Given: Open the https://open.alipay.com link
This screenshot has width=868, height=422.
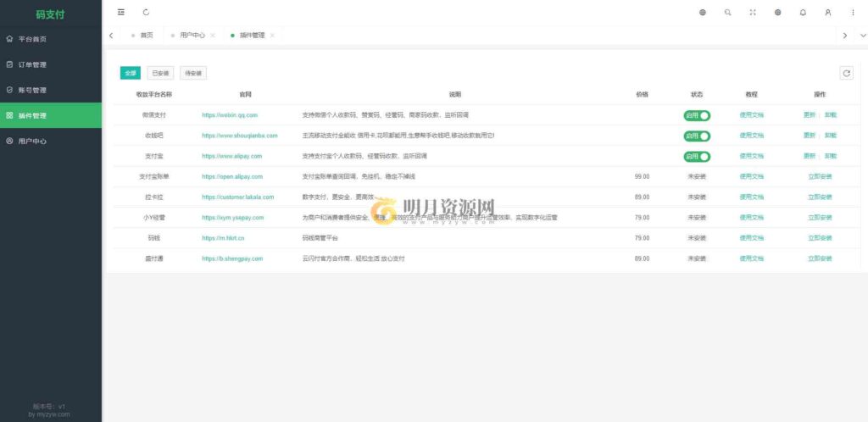Looking at the screenshot, I should pyautogui.click(x=232, y=177).
